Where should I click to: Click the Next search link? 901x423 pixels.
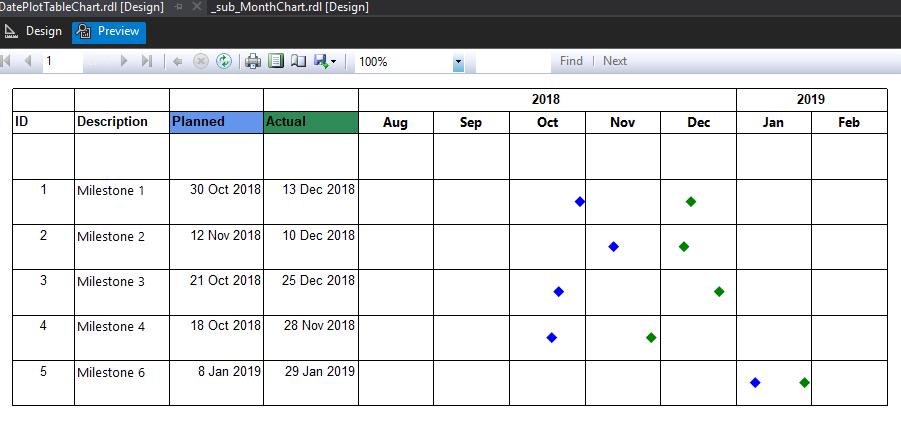[x=615, y=61]
